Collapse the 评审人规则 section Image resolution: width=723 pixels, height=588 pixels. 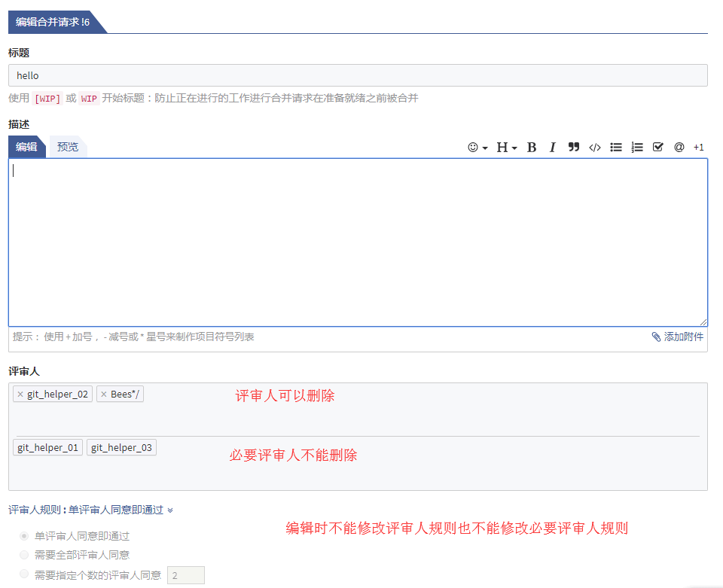170,510
